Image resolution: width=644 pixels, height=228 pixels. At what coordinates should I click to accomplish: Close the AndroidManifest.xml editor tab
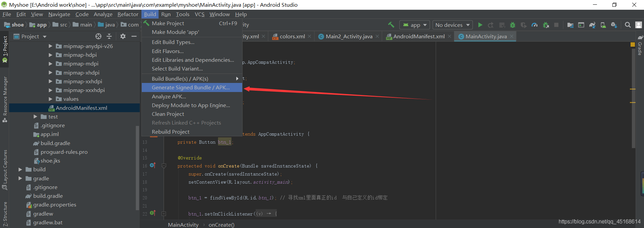[x=449, y=36]
